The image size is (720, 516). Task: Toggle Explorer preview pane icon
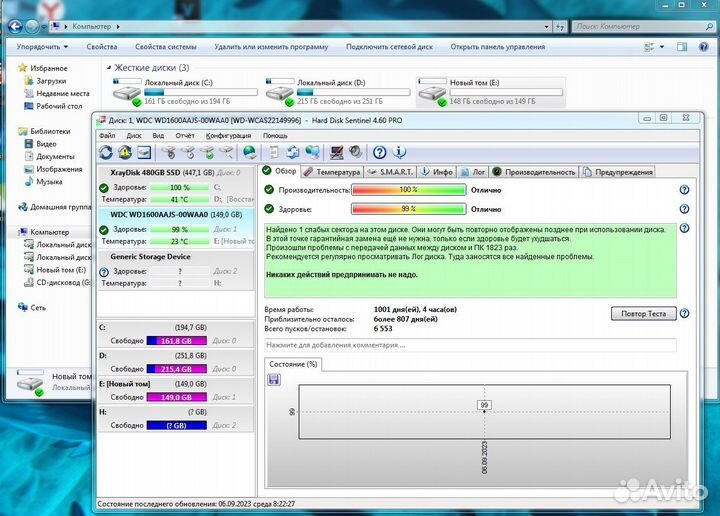point(682,47)
